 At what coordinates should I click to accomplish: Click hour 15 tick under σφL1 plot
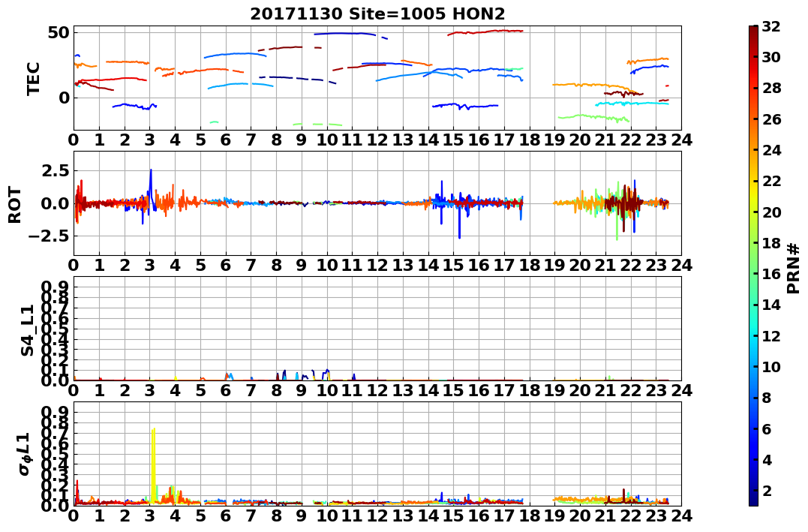pyautogui.click(x=453, y=515)
